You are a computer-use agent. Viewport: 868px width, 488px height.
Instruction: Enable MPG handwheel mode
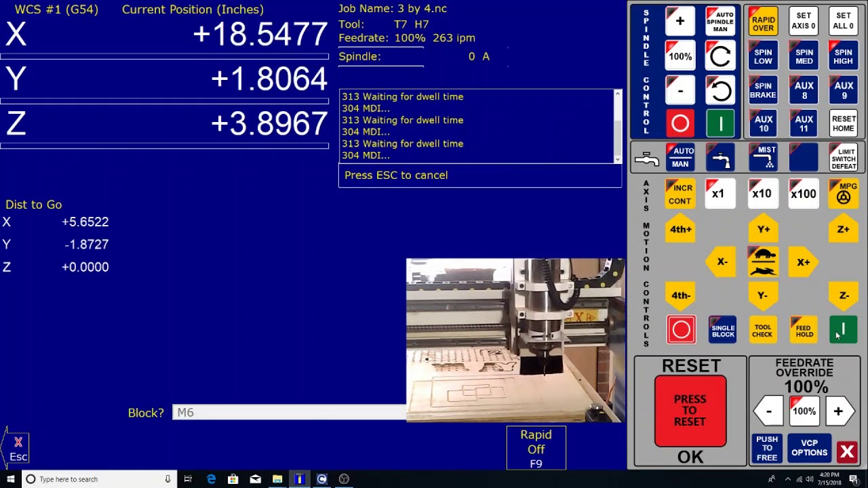pos(844,194)
